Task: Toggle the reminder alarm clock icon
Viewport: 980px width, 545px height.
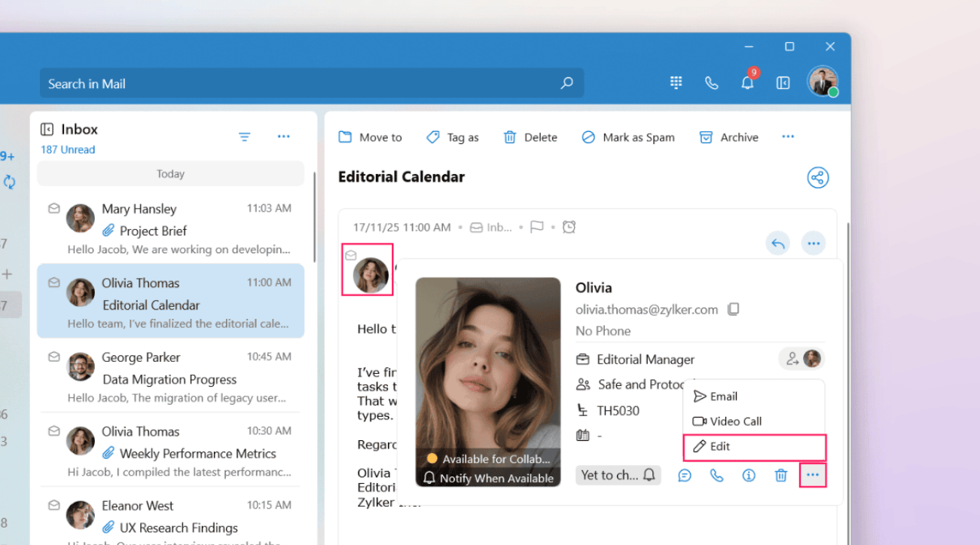Action: click(569, 227)
